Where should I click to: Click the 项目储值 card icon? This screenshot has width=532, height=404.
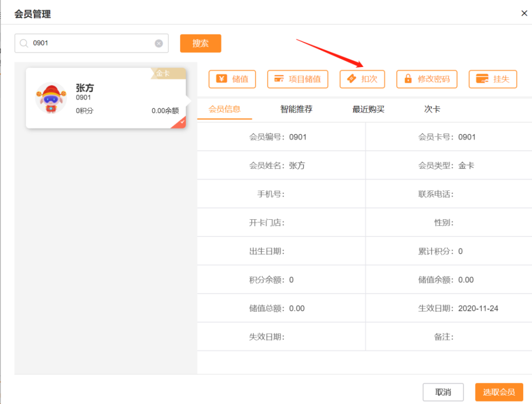279,79
